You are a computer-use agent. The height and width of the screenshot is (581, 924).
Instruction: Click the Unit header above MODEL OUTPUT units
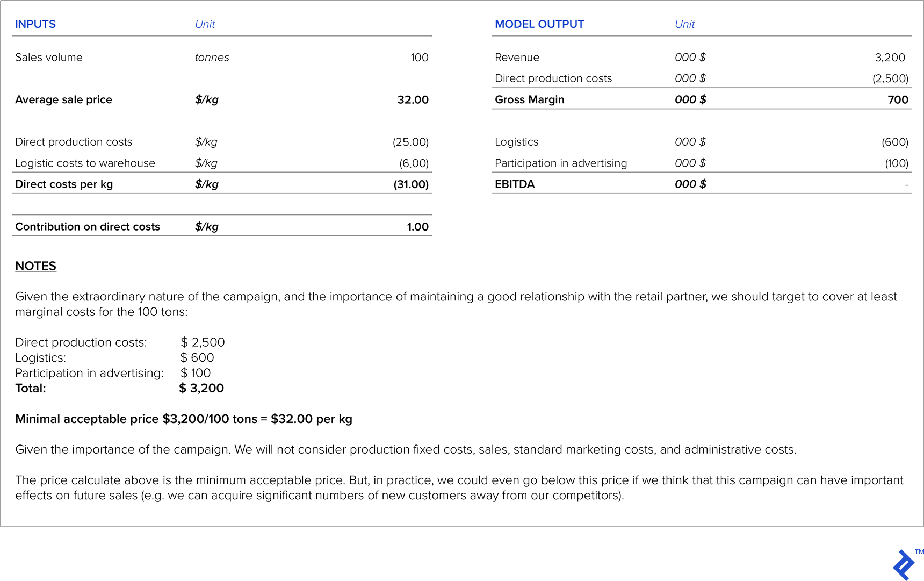[x=684, y=24]
